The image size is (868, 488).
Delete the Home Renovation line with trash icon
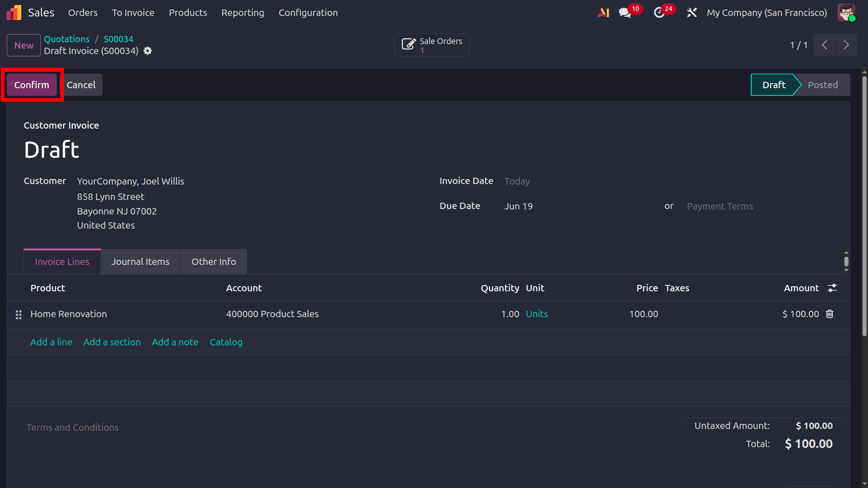pyautogui.click(x=830, y=314)
